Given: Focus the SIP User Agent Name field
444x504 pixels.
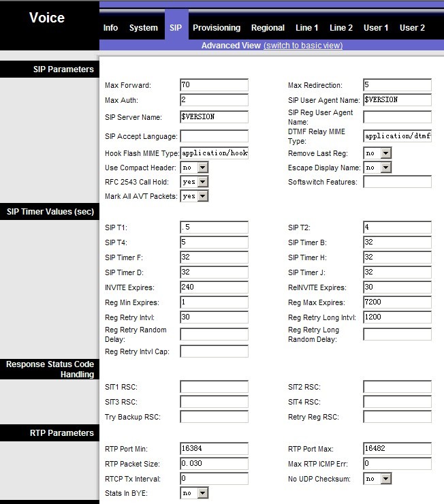Looking at the screenshot, I should coord(398,100).
